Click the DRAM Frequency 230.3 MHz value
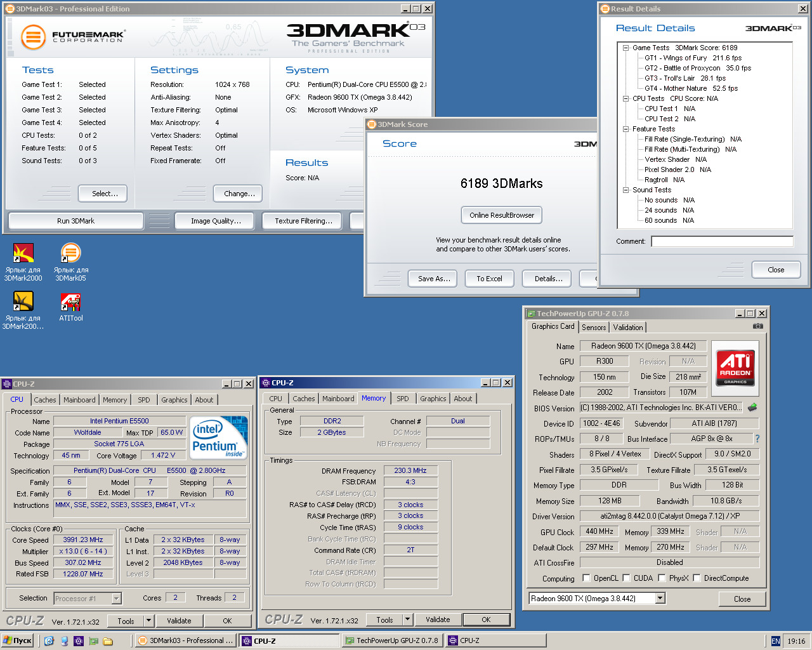This screenshot has height=650, width=812. coord(410,470)
